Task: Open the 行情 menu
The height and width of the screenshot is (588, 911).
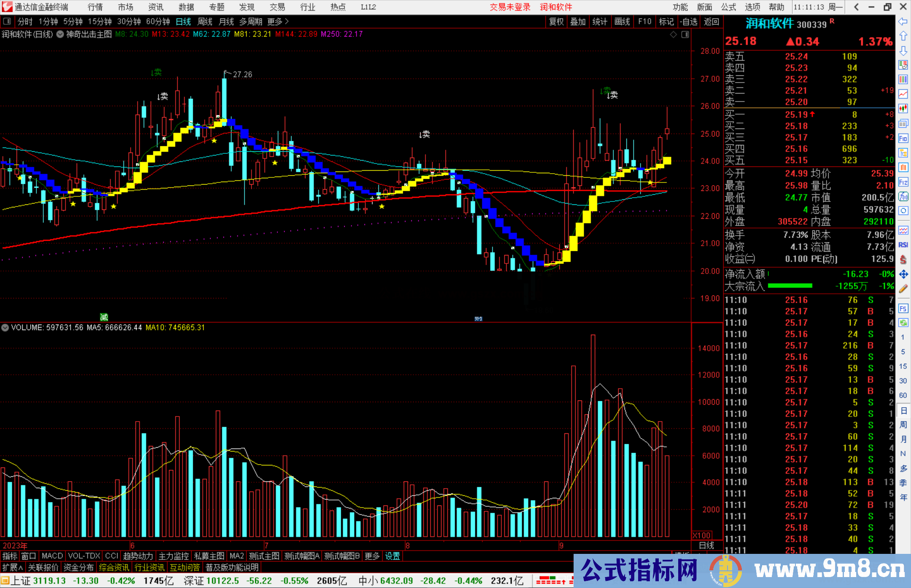Action: point(95,7)
